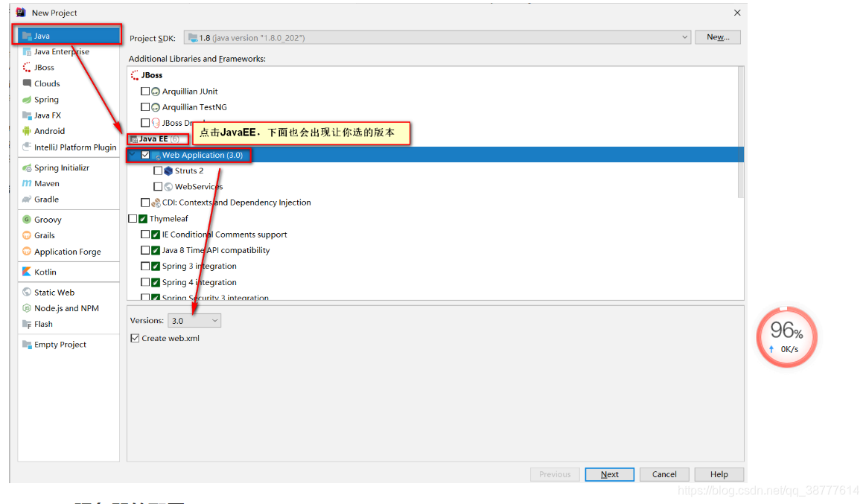Toggle the JBoss Drools checkbox
The image size is (866, 504).
click(x=145, y=123)
